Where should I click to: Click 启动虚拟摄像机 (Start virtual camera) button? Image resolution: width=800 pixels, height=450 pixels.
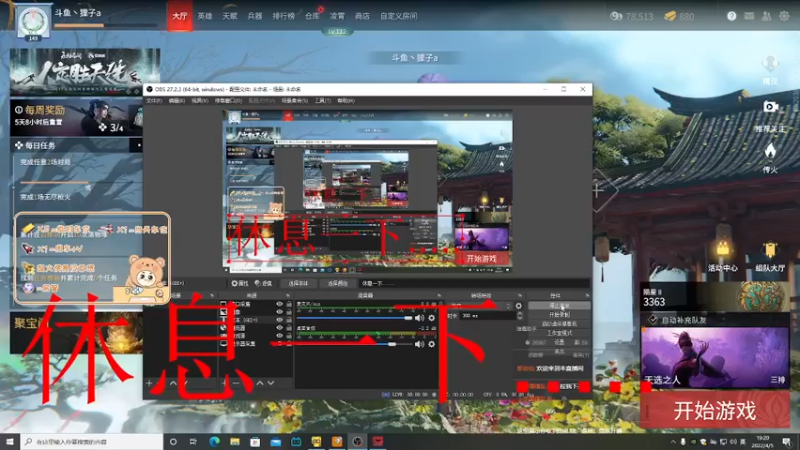560,324
